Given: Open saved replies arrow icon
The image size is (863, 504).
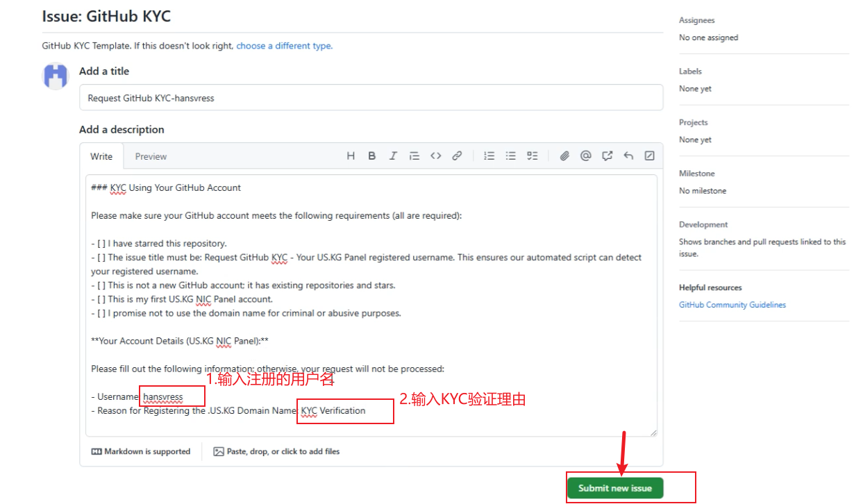Looking at the screenshot, I should click(628, 156).
